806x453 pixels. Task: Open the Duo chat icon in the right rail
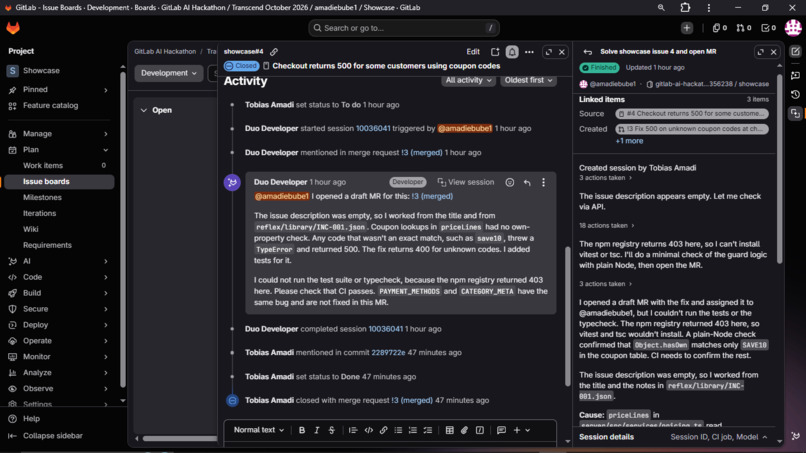point(795,75)
